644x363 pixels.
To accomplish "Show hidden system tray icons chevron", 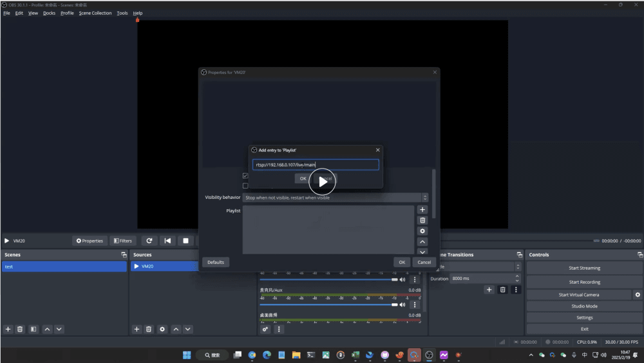I will tap(531, 355).
